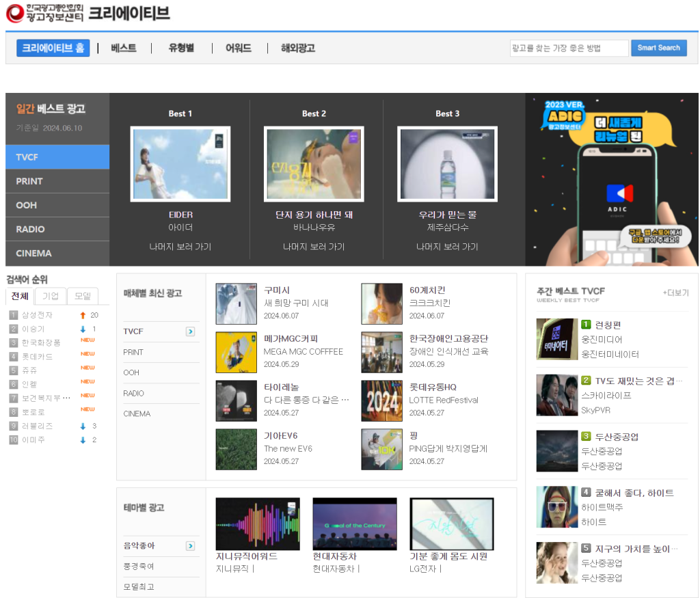
Task: Click 삼성전자 in search ranking list
Action: point(37,315)
